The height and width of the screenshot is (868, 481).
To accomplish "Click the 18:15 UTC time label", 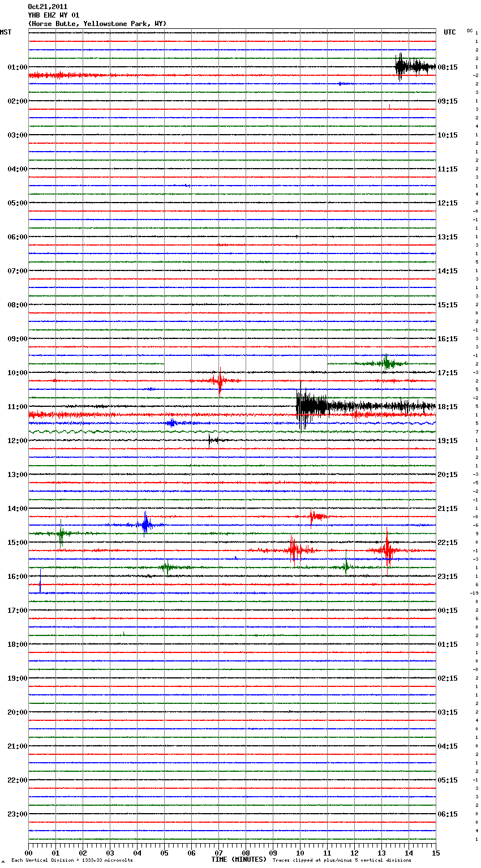I will pyautogui.click(x=448, y=407).
